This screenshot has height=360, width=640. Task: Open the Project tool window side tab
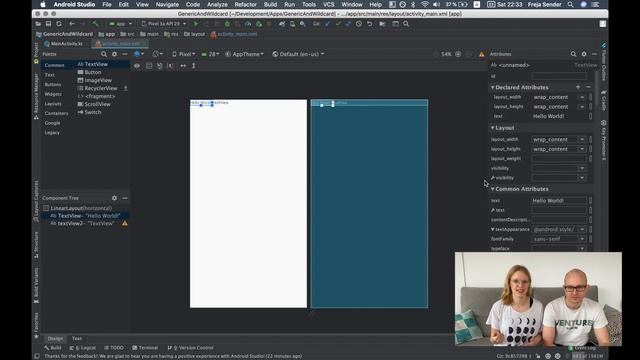[36, 52]
